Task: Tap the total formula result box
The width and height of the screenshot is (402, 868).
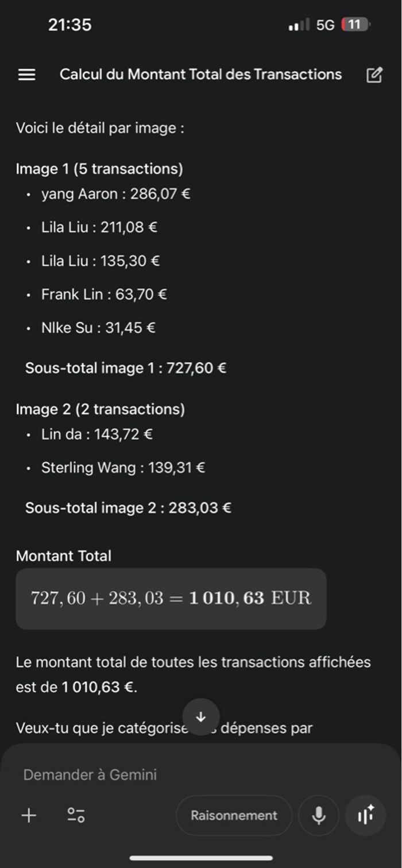Action: coord(171,598)
